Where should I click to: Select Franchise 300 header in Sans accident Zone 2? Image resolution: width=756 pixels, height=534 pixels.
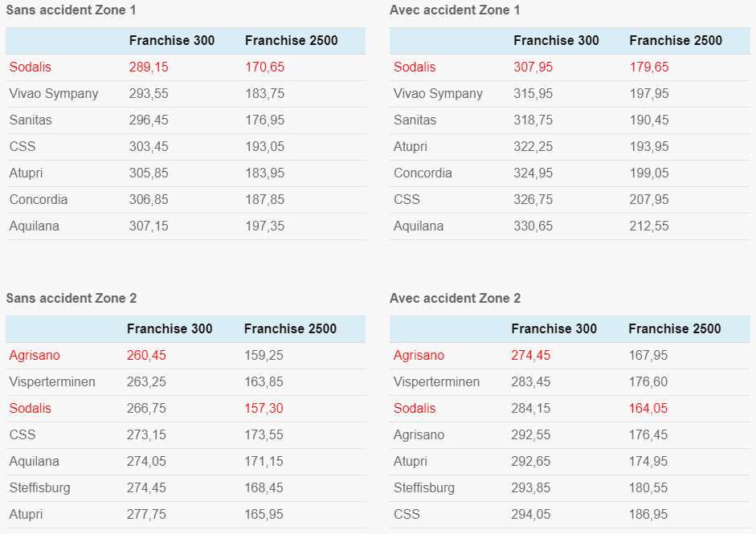pos(170,328)
